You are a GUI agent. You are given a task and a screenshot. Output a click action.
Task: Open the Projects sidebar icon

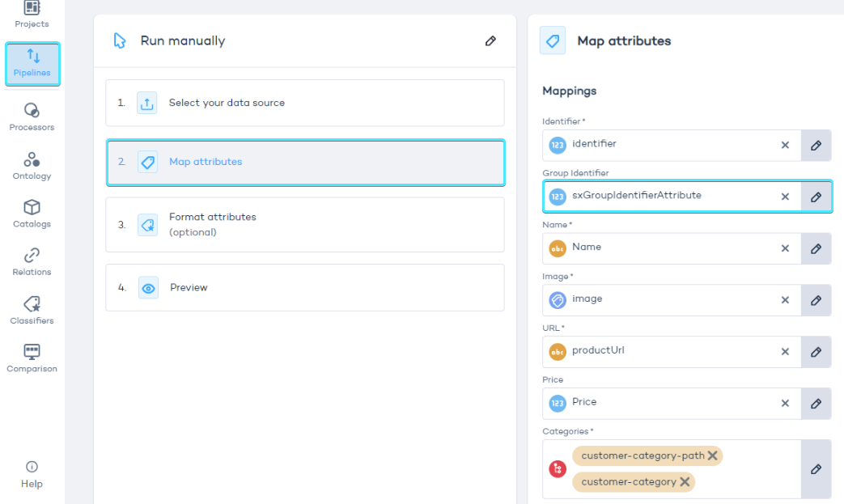tap(32, 10)
